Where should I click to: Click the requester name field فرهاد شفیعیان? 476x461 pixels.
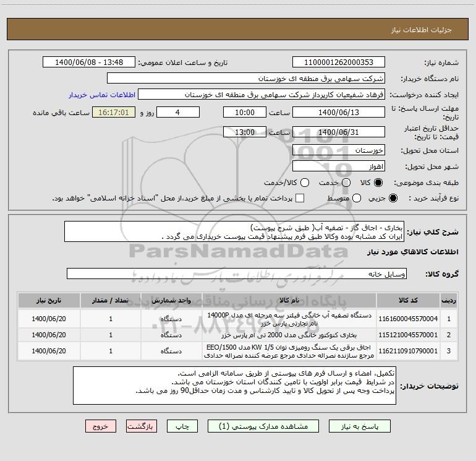(261, 95)
